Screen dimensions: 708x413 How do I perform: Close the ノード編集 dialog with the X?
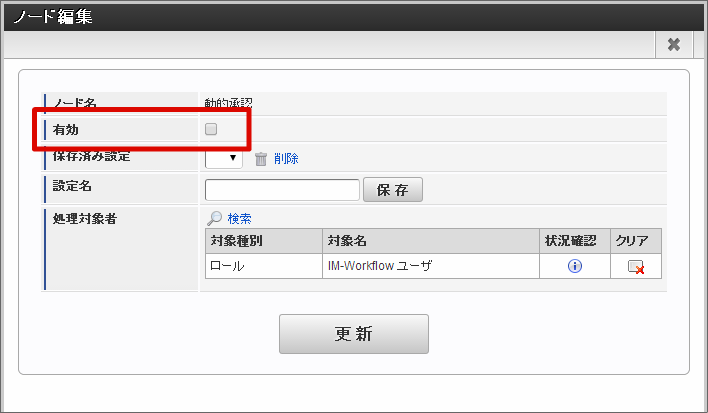click(x=674, y=44)
